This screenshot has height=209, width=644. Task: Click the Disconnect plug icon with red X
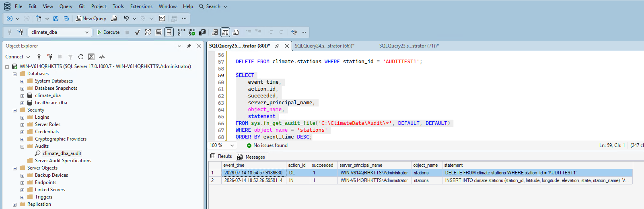pos(49,57)
